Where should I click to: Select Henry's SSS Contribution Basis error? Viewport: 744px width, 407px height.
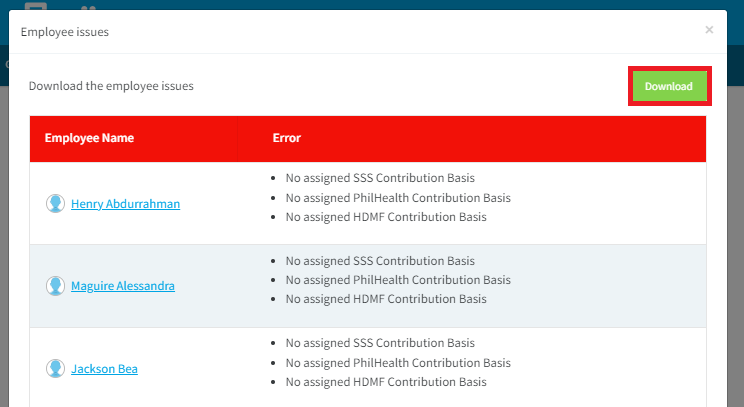click(380, 178)
